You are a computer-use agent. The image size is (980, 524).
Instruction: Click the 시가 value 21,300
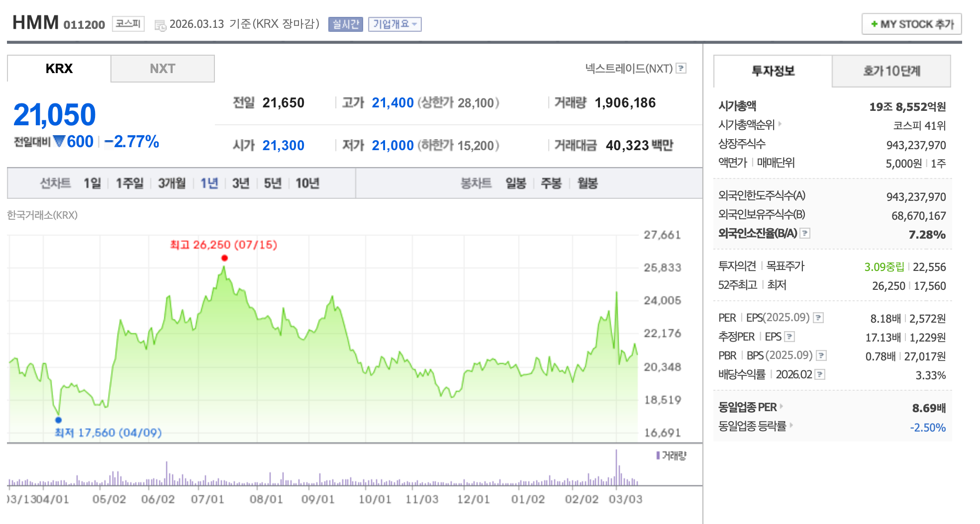point(283,146)
